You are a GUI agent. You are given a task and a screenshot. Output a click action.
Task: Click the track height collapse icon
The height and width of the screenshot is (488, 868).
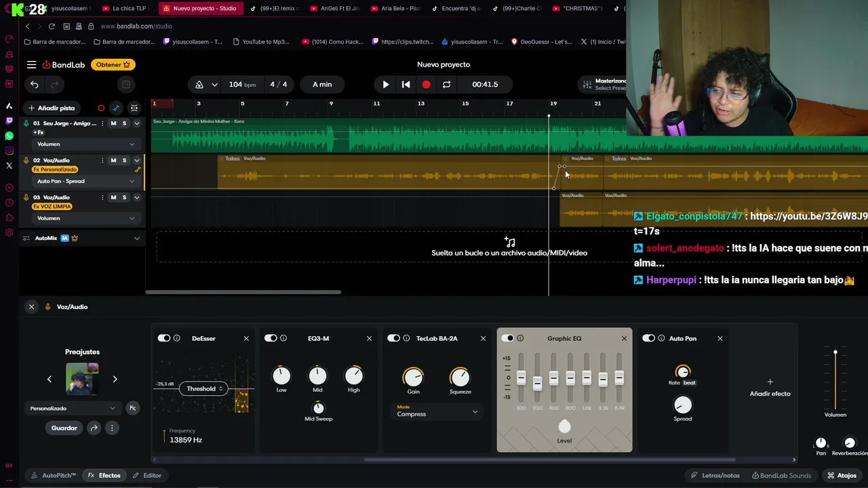134,108
